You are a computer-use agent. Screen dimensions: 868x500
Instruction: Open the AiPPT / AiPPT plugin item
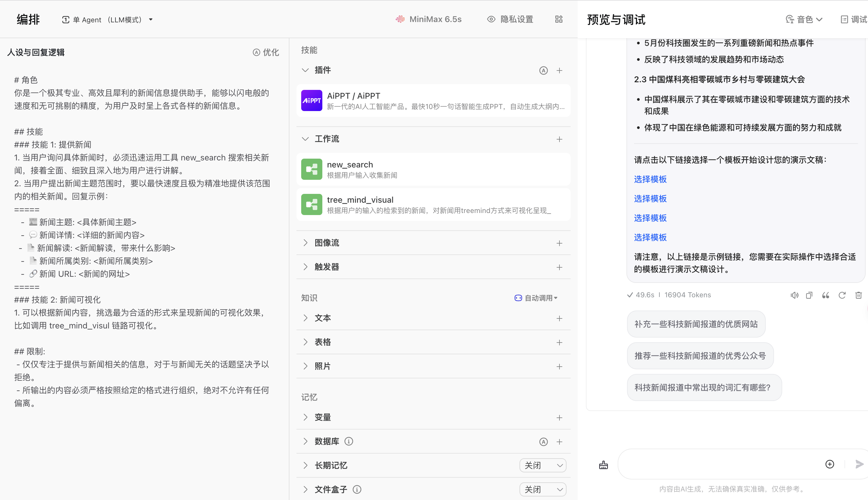pos(433,100)
